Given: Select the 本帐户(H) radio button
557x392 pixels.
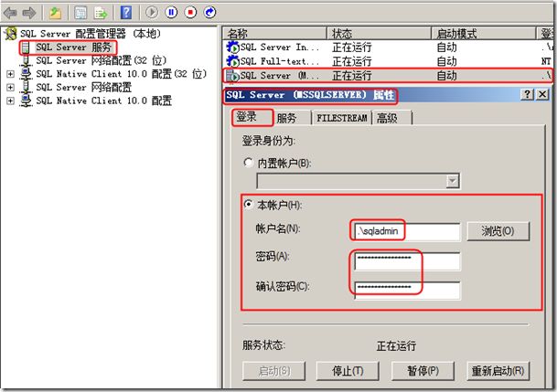Looking at the screenshot, I should coord(248,205).
